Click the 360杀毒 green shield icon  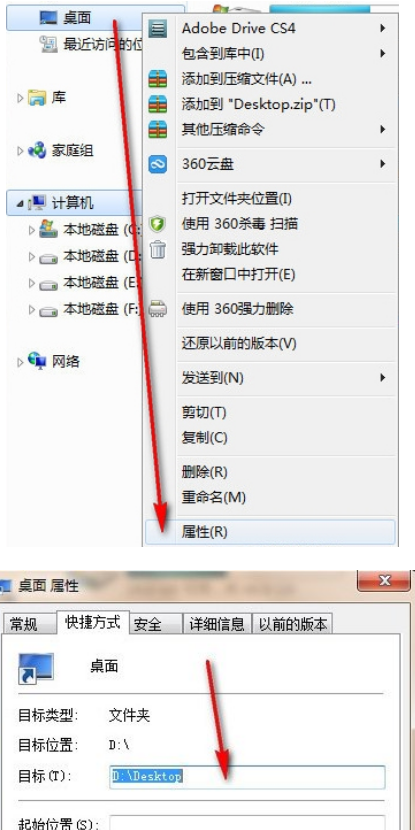pos(158,224)
